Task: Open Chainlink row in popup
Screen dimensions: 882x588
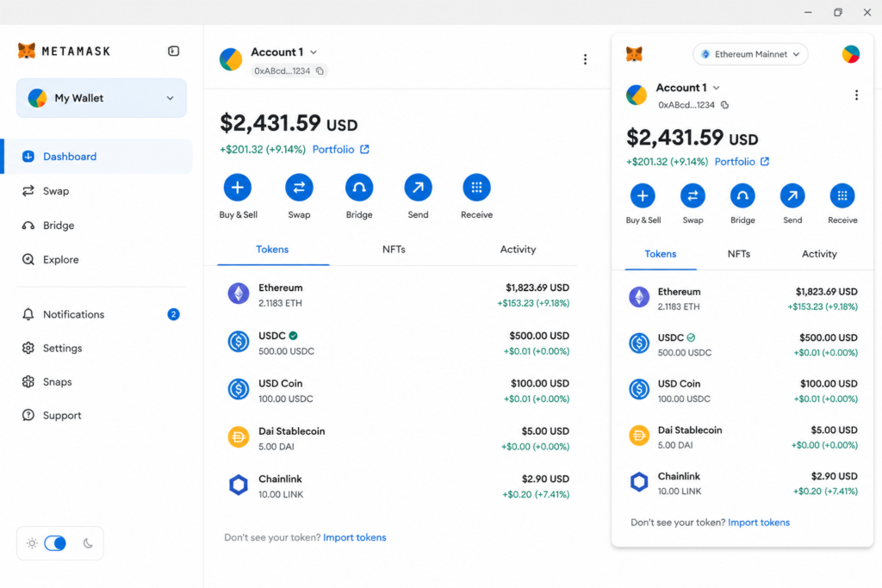Action: [x=742, y=484]
